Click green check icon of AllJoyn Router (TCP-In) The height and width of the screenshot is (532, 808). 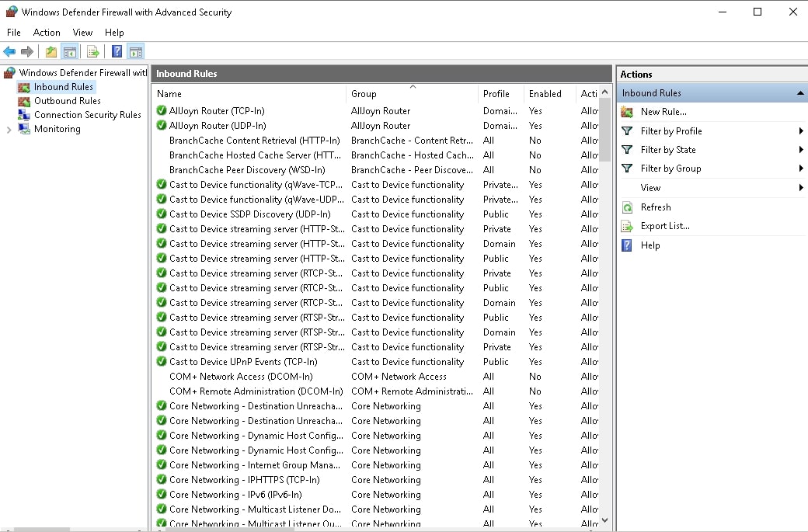[x=162, y=110]
